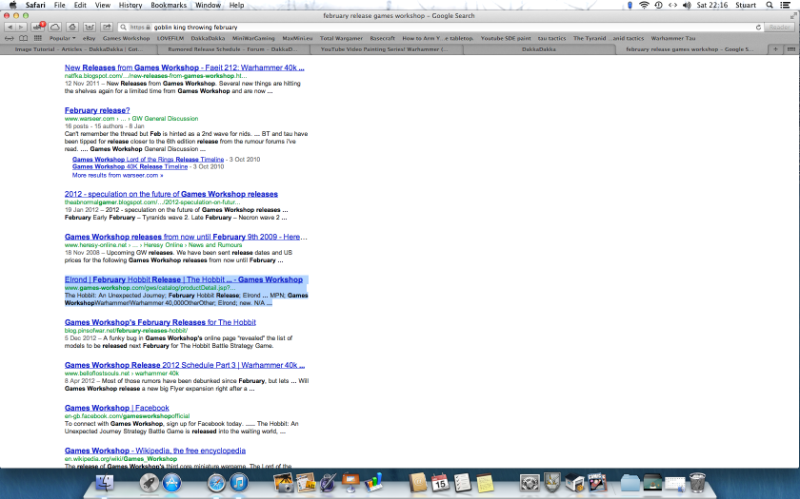
Task: Open Finder from the dock
Action: [105, 482]
